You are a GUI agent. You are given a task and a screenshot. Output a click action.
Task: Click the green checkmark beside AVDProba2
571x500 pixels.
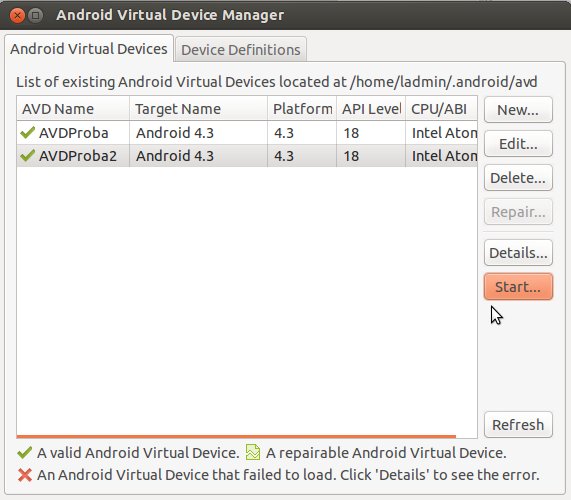pos(28,155)
